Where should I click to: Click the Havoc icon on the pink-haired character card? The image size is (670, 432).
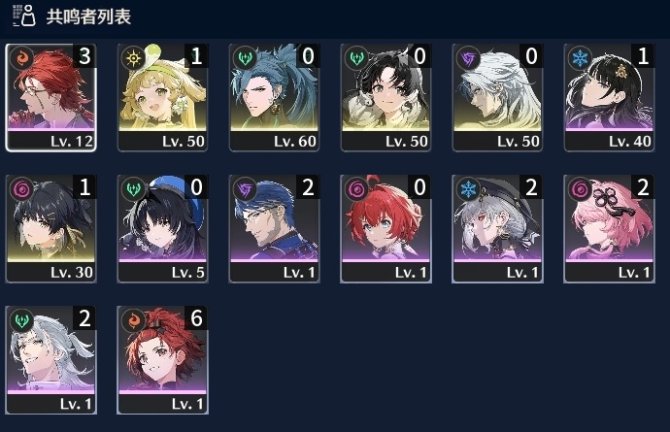tap(580, 188)
